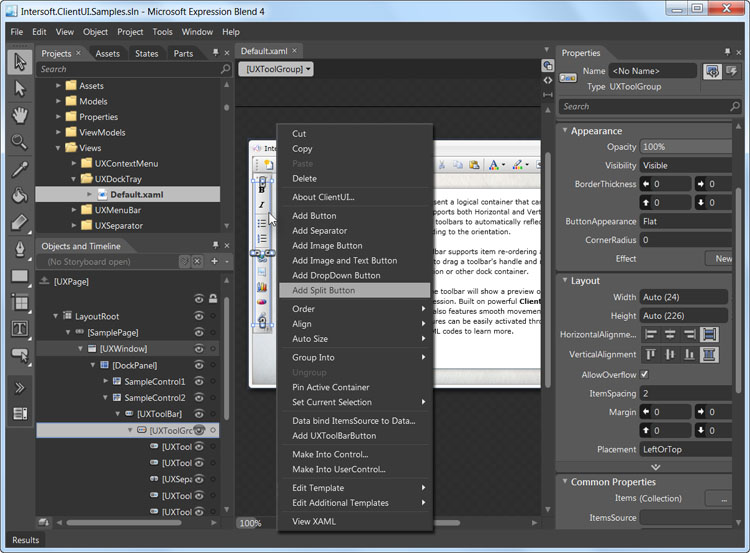Click the Projects panel Search field
750x553 pixels.
point(128,69)
